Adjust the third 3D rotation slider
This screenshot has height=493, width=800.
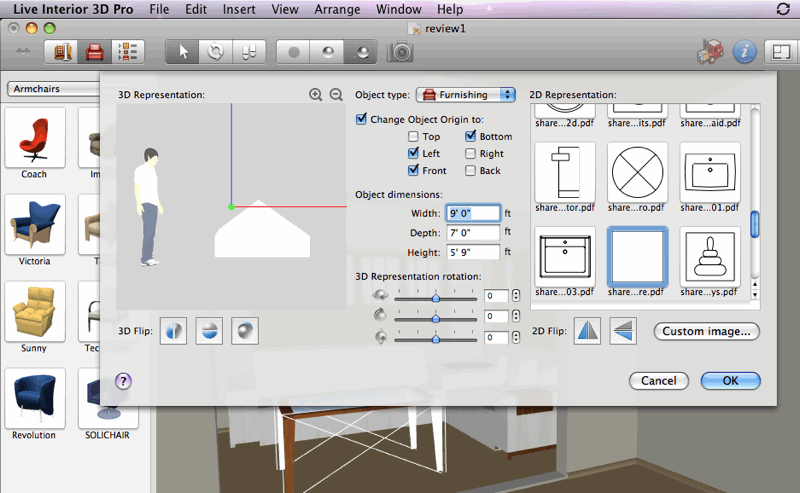pos(435,338)
